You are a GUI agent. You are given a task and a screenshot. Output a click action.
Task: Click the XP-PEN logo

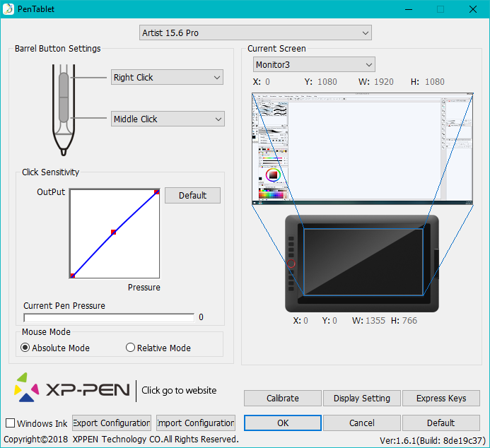coord(72,388)
